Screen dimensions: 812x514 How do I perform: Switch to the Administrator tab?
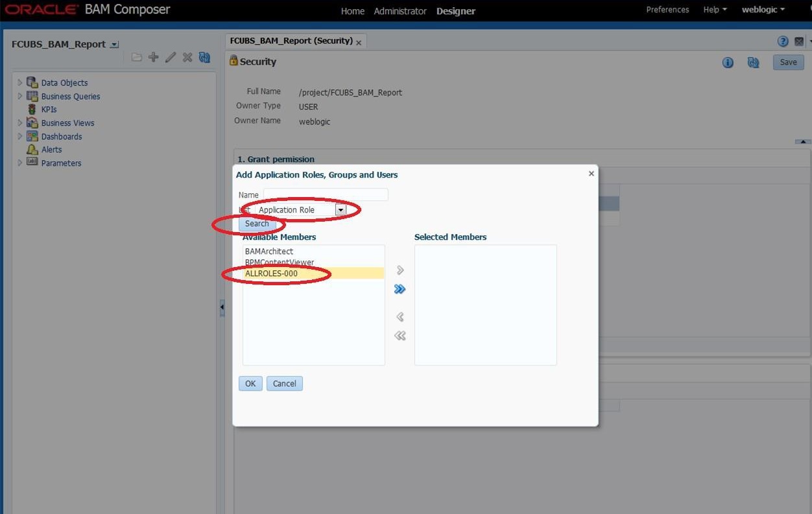[x=400, y=11]
